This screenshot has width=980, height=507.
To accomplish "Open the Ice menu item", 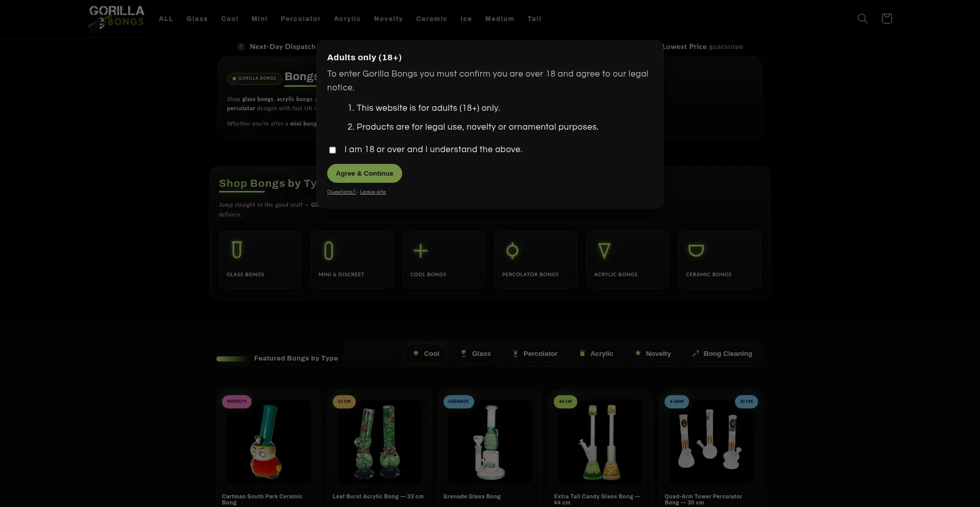I will click(465, 18).
